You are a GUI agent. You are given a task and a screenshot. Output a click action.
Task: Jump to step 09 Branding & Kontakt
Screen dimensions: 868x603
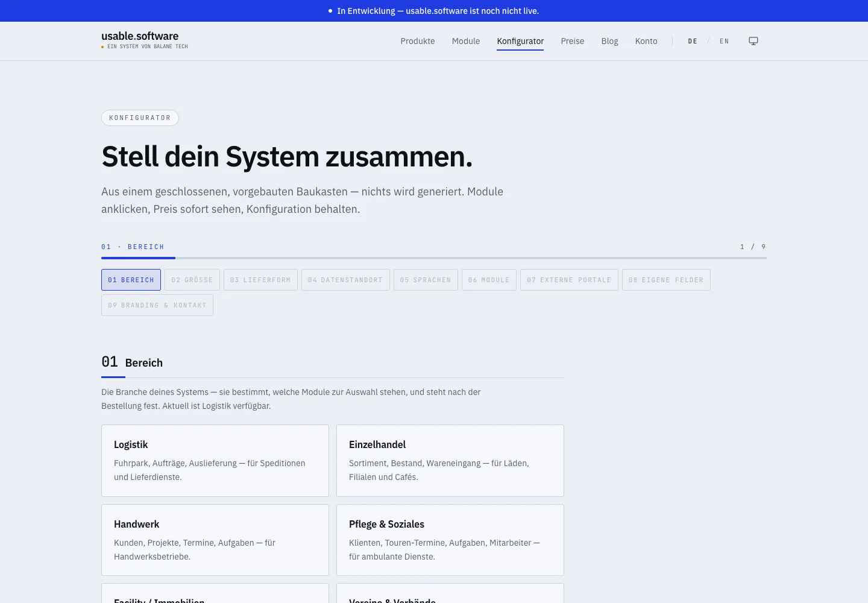click(x=157, y=305)
